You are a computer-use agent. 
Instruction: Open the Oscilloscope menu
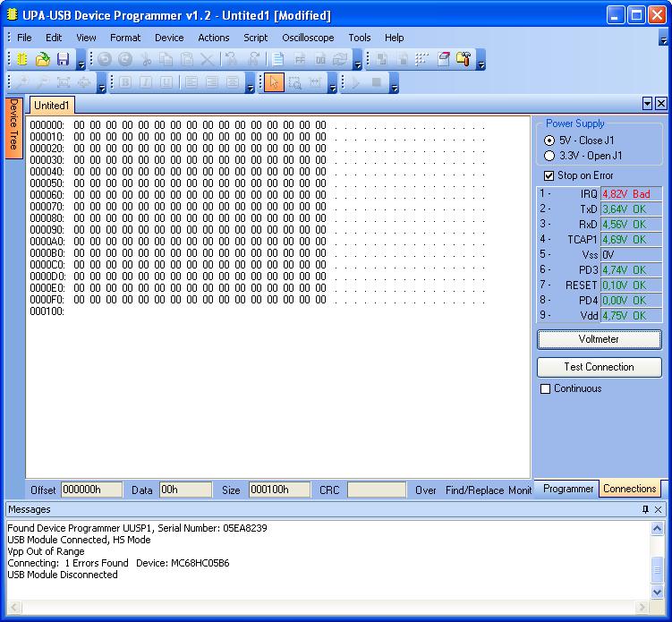click(308, 38)
